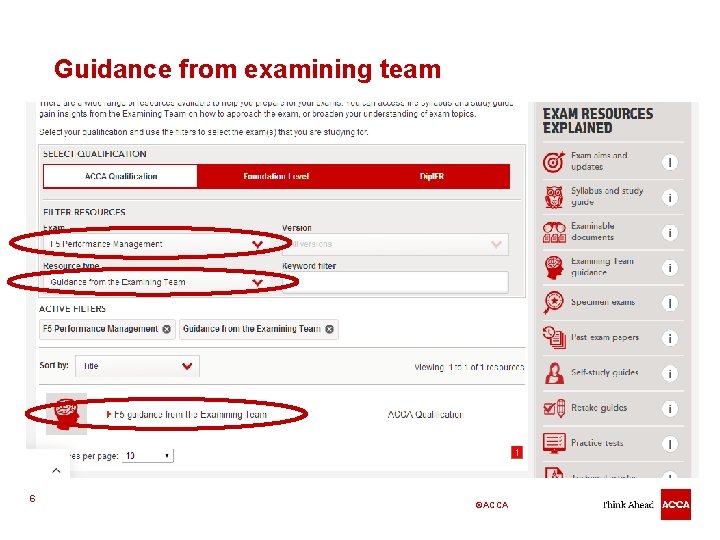The width and height of the screenshot is (720, 540).
Task: Open the F5 guidance from the Examining Team link
Action: tap(190, 415)
